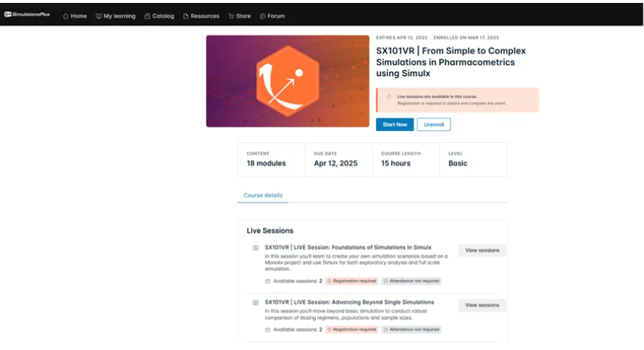Switch to the Course details tab
Screen dimensions: 644x350
(x=263, y=195)
